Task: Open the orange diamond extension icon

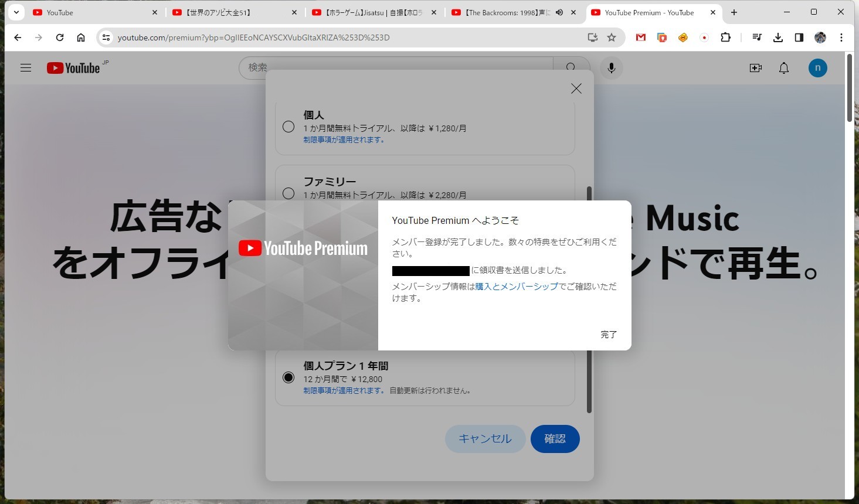Action: [x=683, y=38]
